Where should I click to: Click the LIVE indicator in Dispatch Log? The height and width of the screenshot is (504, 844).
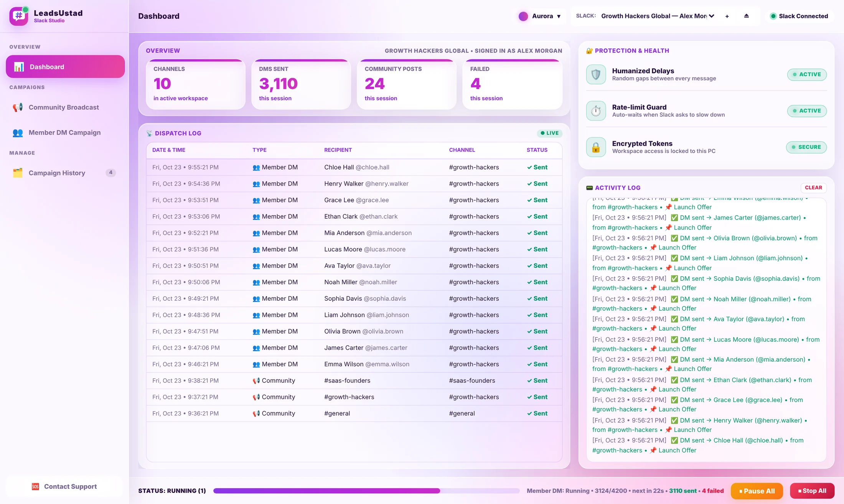[x=549, y=133]
